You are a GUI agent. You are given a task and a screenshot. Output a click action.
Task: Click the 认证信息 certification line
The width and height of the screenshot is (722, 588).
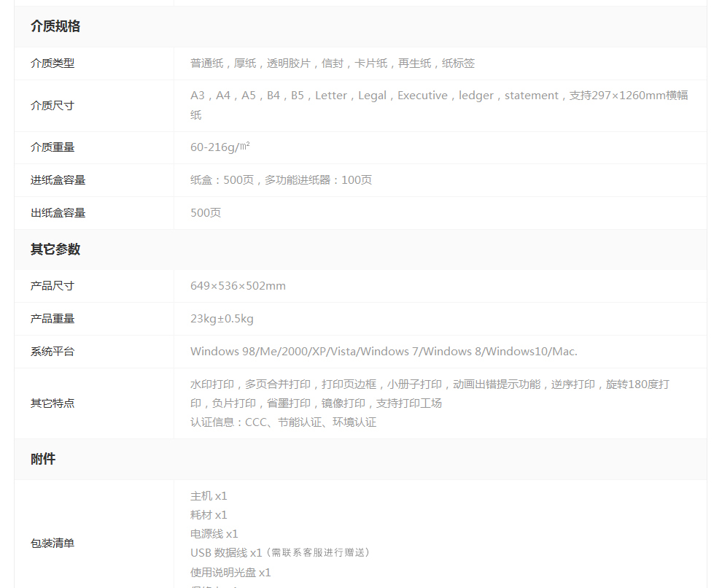pyautogui.click(x=283, y=422)
